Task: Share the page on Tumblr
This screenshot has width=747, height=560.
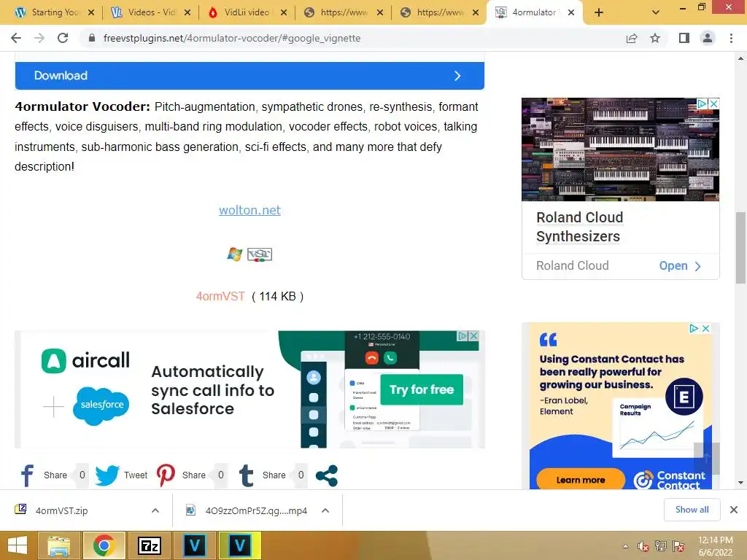Action: click(x=247, y=475)
